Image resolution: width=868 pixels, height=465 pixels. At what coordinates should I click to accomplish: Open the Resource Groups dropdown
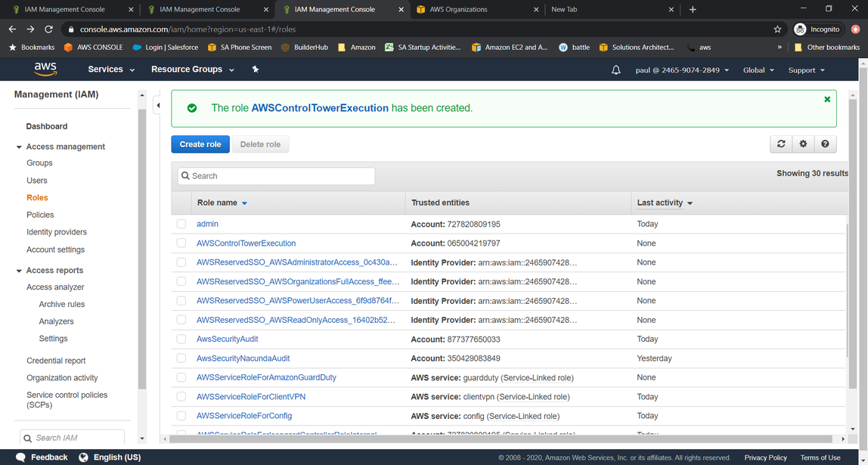(x=193, y=70)
